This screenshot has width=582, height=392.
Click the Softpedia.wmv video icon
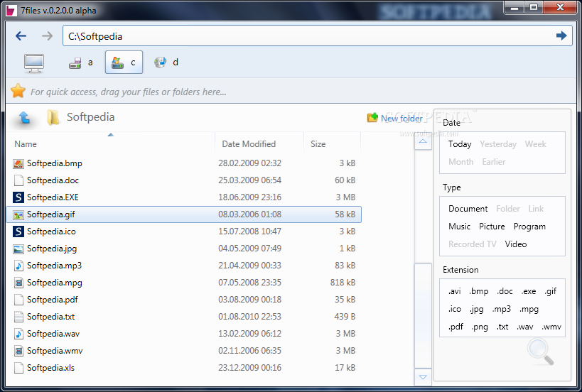tap(18, 351)
